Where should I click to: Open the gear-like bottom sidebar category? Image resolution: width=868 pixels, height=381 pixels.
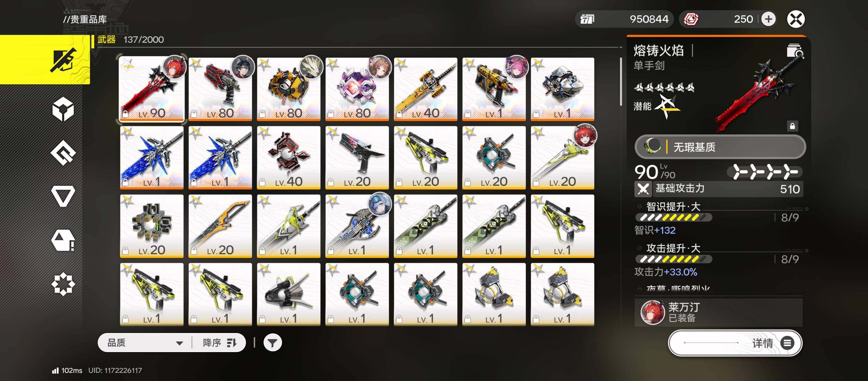click(x=63, y=284)
